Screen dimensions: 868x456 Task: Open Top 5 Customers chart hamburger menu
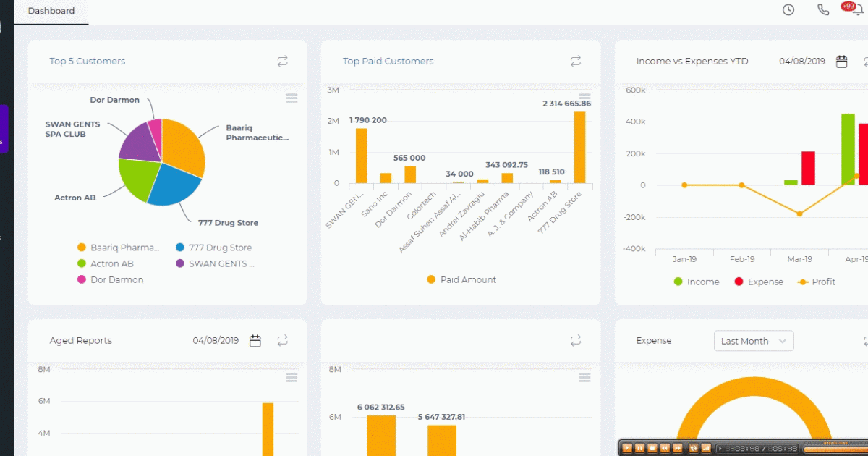coord(292,98)
